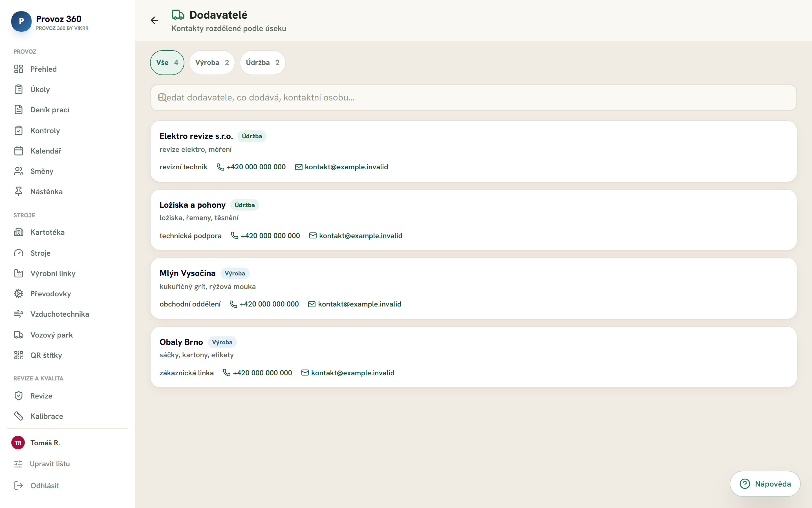Image resolution: width=812 pixels, height=508 pixels.
Task: Open the Nápověda help button
Action: (765, 484)
